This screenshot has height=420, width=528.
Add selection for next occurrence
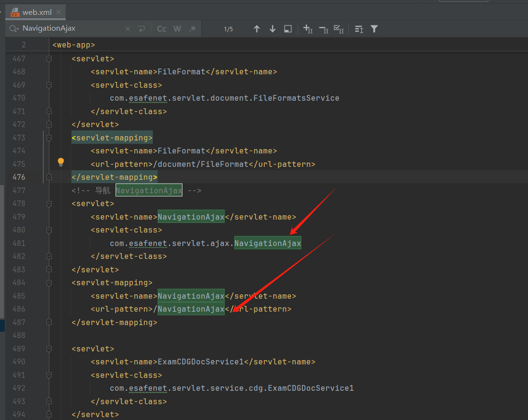point(308,29)
